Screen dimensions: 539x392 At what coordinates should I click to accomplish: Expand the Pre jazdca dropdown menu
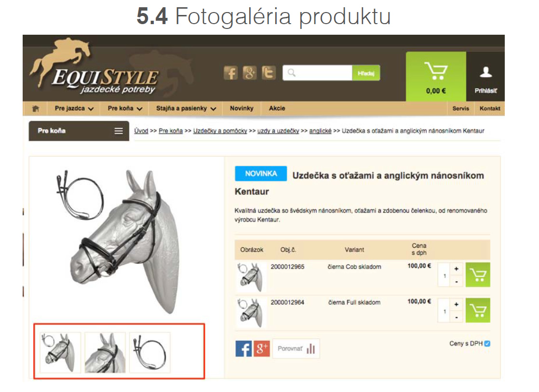74,108
